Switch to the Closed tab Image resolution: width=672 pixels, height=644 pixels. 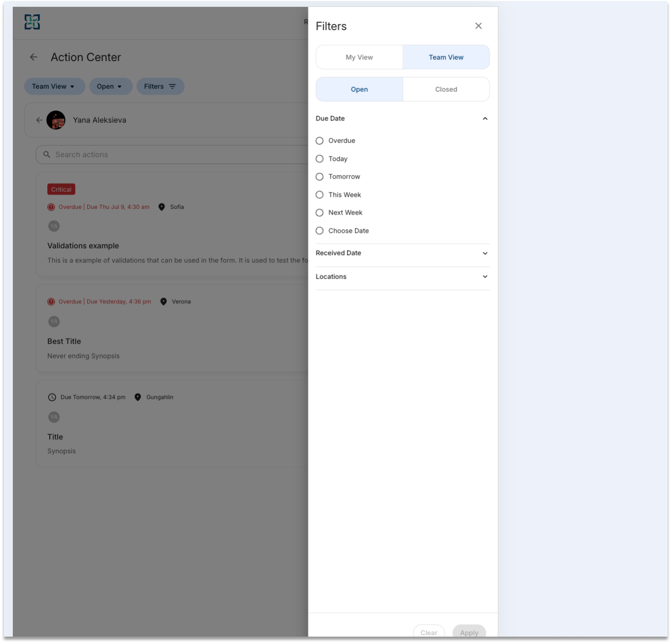(446, 89)
